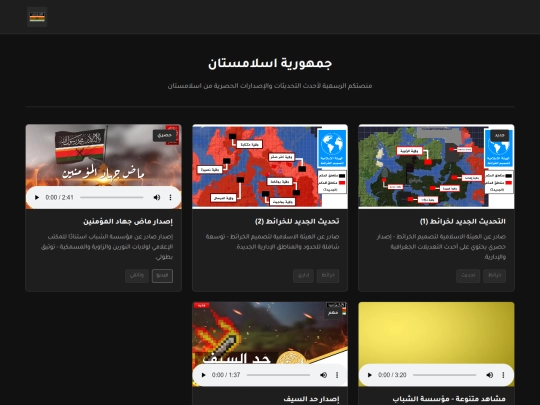The height and width of the screenshot is (405, 540).
Task: Click the '0:00 / 3:20' time readout
Action: [x=392, y=375]
